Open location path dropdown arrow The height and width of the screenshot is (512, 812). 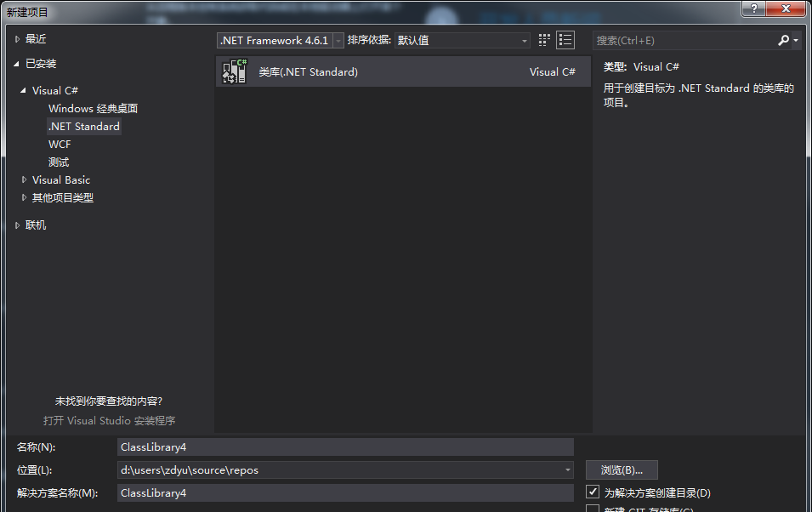click(x=568, y=470)
